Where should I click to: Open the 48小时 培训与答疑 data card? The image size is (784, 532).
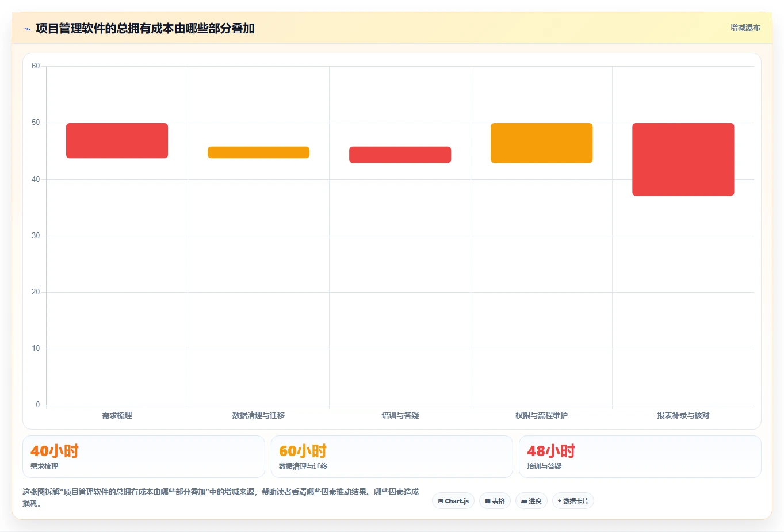[640, 457]
